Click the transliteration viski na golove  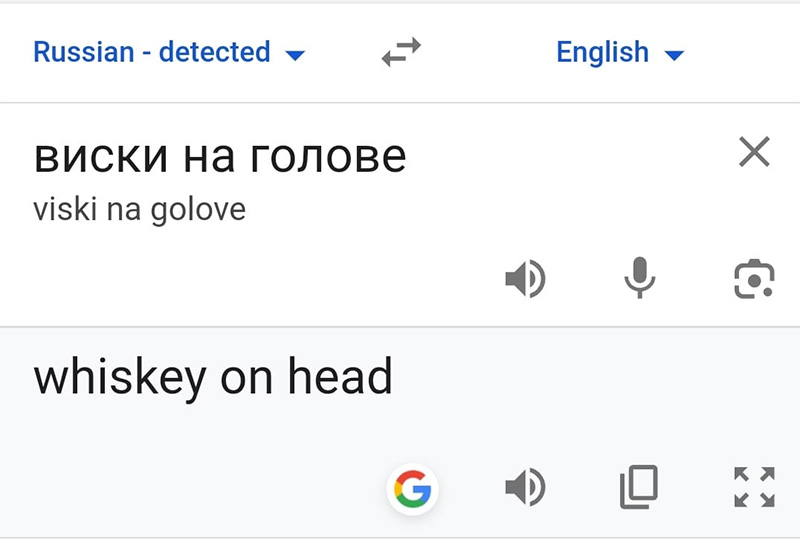tap(139, 210)
